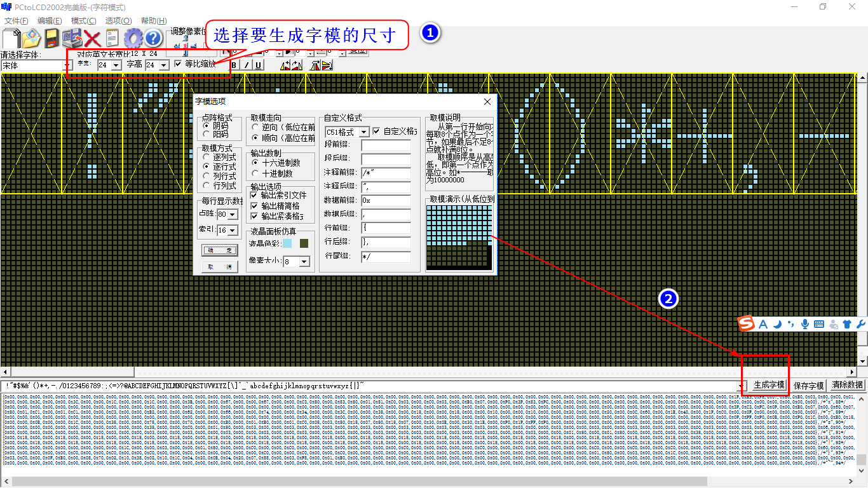The height and width of the screenshot is (488, 868).
Task: Open the 像素大小 dropdown
Action: [304, 262]
